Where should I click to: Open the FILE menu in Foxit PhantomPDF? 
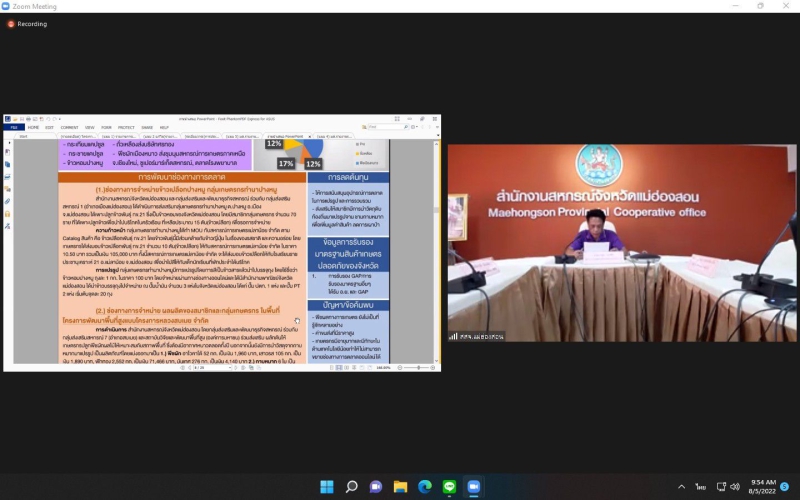pyautogui.click(x=14, y=128)
